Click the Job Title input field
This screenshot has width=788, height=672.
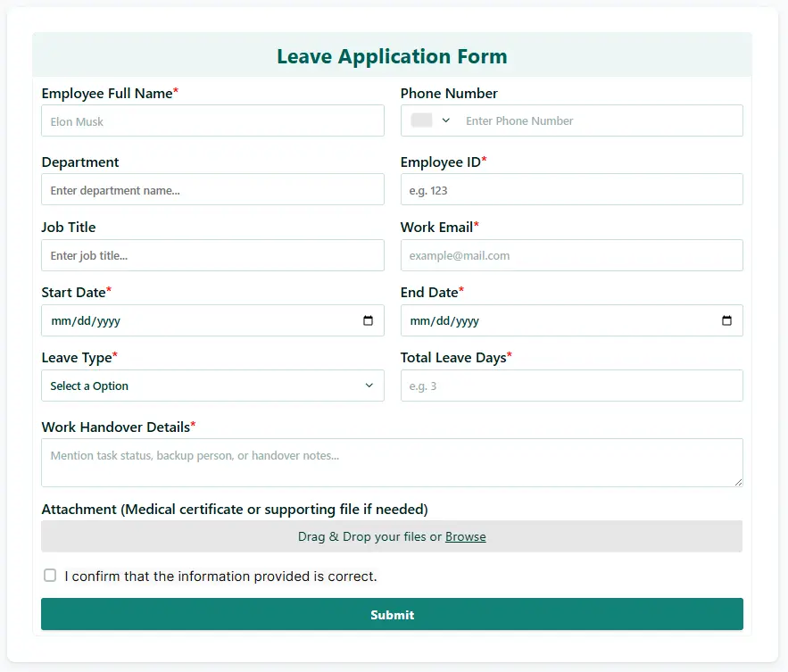pos(212,255)
